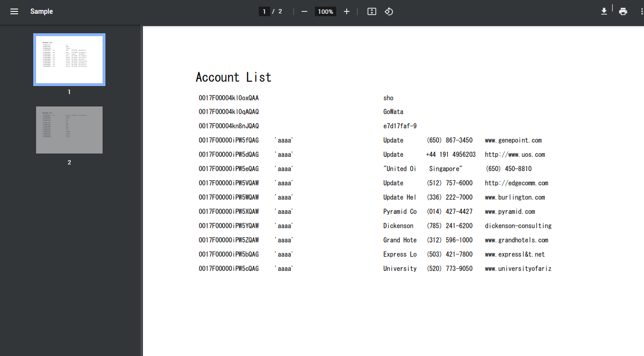The height and width of the screenshot is (356, 644).
Task: Click the 'Grand Hote' account name
Action: click(x=400, y=240)
